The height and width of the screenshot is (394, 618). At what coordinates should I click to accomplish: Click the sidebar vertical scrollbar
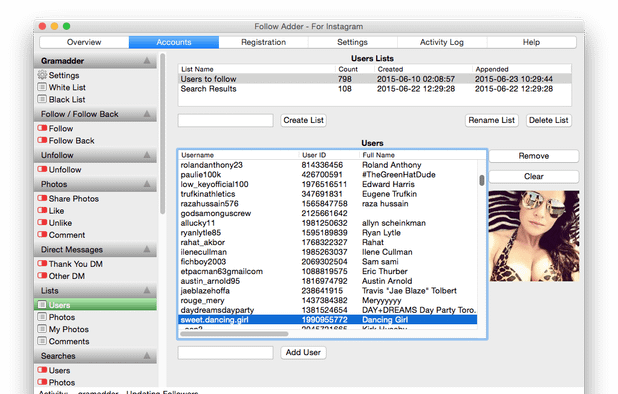162,134
